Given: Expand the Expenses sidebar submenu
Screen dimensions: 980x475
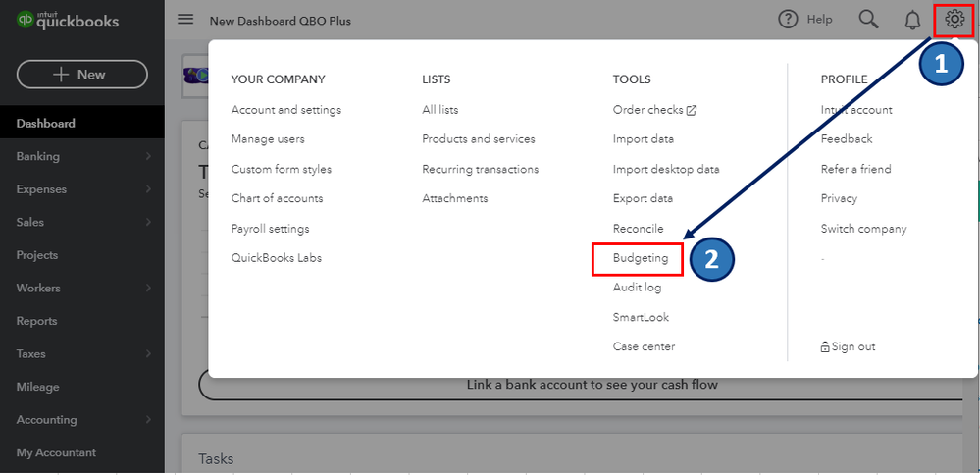Looking at the screenshot, I should [x=148, y=189].
